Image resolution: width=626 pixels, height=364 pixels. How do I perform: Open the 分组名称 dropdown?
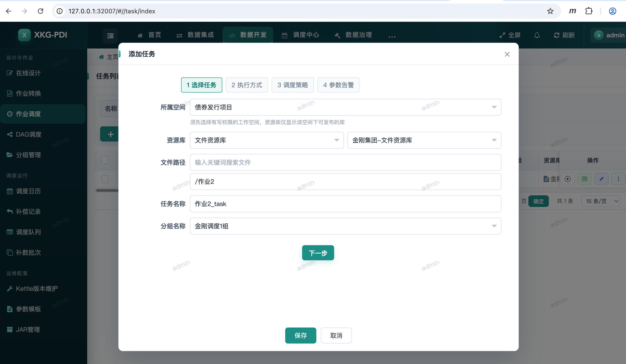[x=345, y=226]
